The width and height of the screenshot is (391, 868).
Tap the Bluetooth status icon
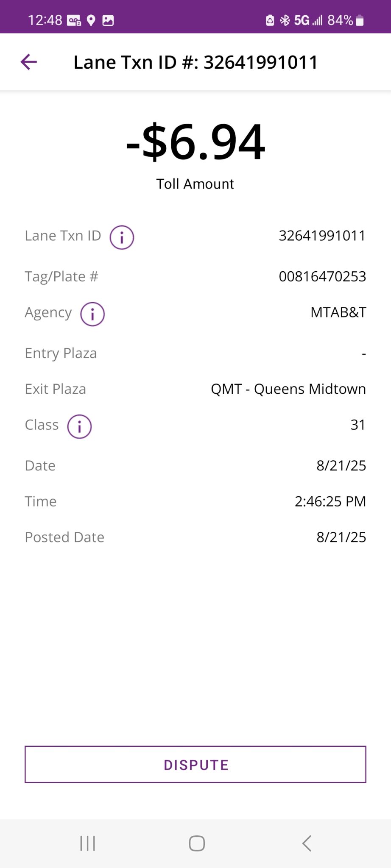285,20
